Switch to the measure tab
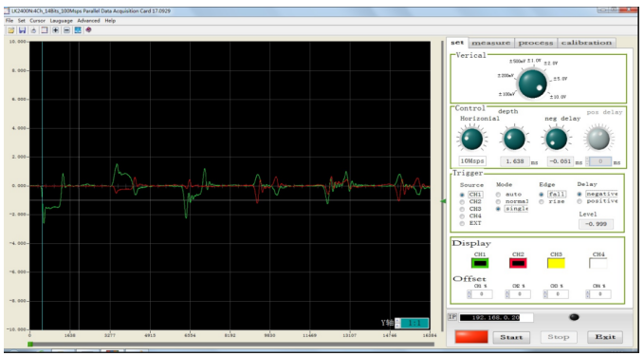This screenshot has height=356, width=644. point(490,43)
